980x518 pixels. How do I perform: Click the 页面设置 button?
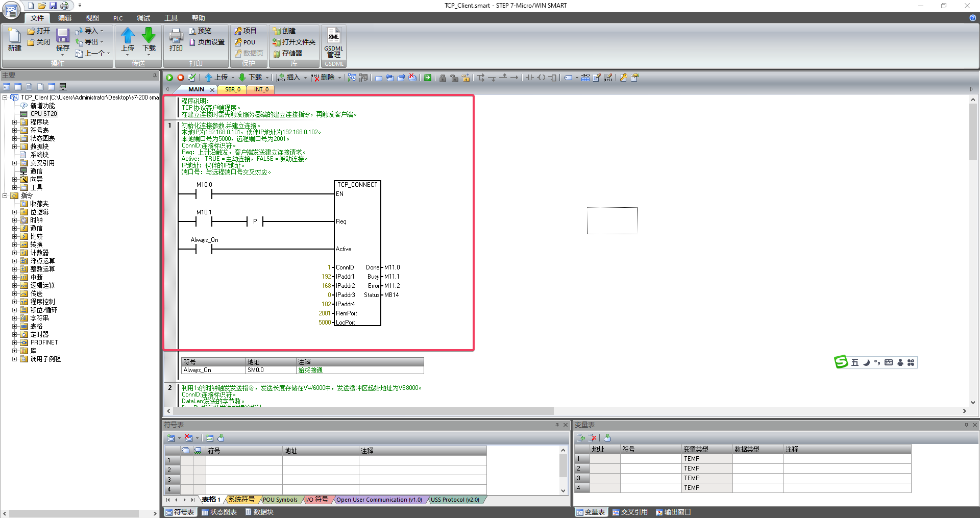coord(207,42)
